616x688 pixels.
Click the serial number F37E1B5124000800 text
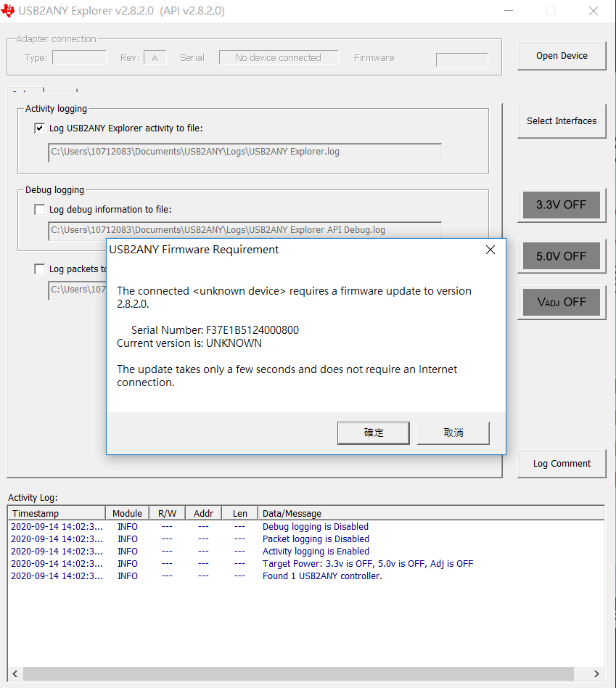tap(252, 330)
